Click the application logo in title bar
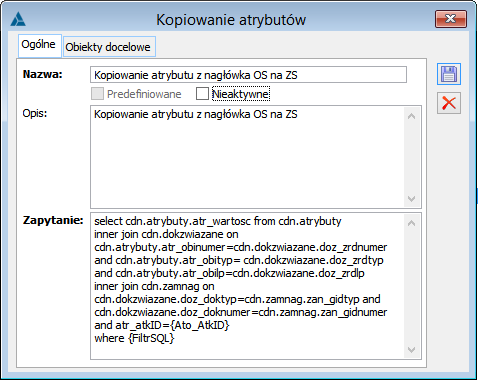Image resolution: width=478 pixels, height=381 pixels. click(x=18, y=19)
